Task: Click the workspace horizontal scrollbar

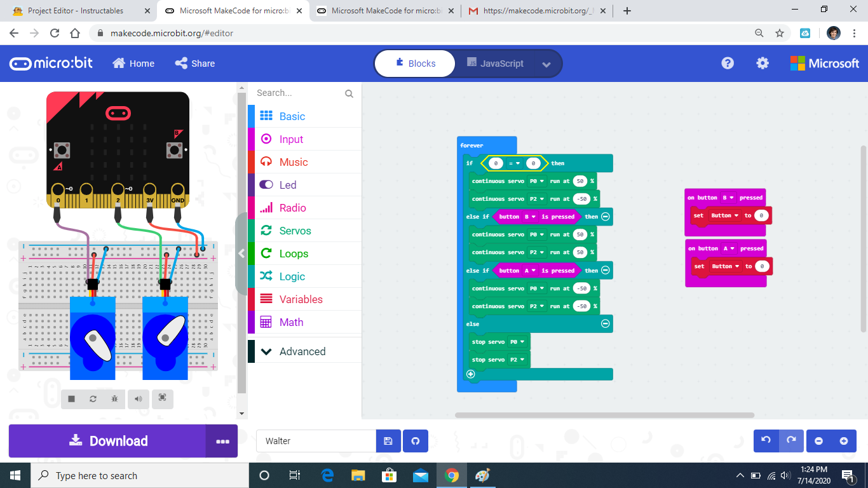Action: click(x=604, y=416)
